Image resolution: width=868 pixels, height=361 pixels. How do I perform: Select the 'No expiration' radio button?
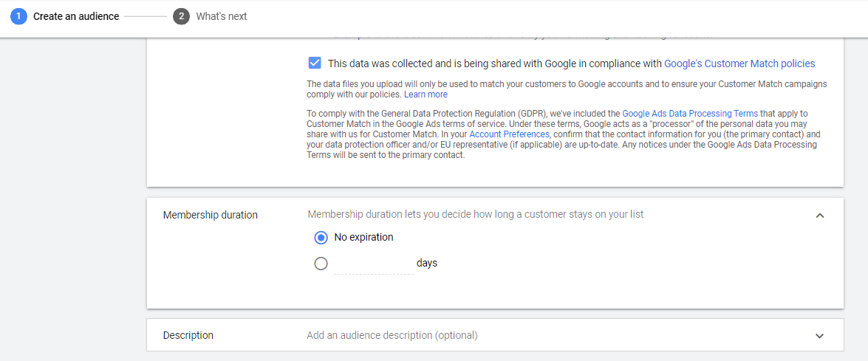click(321, 238)
